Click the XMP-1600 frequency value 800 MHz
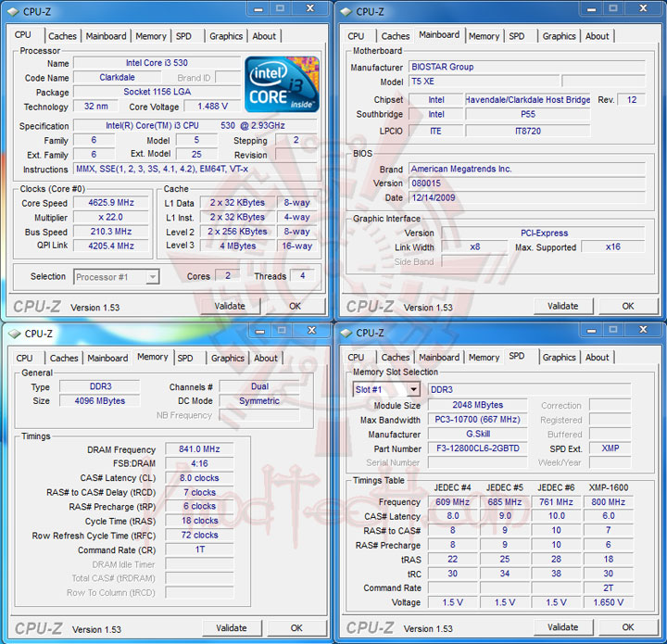This screenshot has width=667, height=644. point(609,502)
